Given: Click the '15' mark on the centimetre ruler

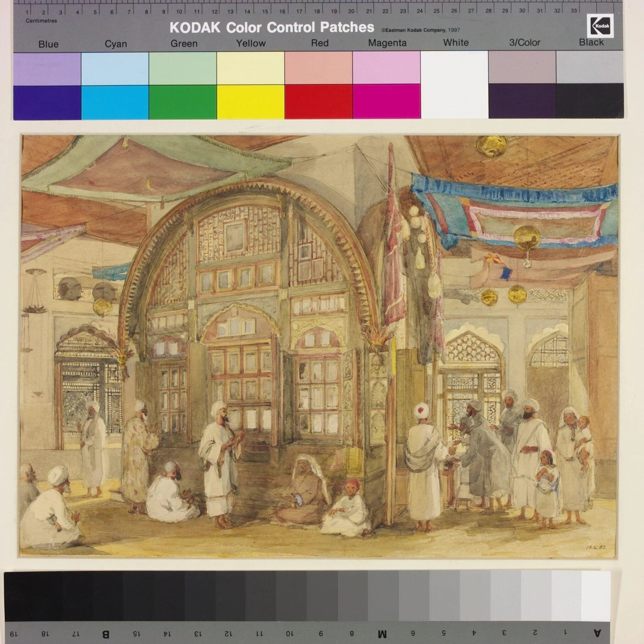Looking at the screenshot, I should coord(265,11).
